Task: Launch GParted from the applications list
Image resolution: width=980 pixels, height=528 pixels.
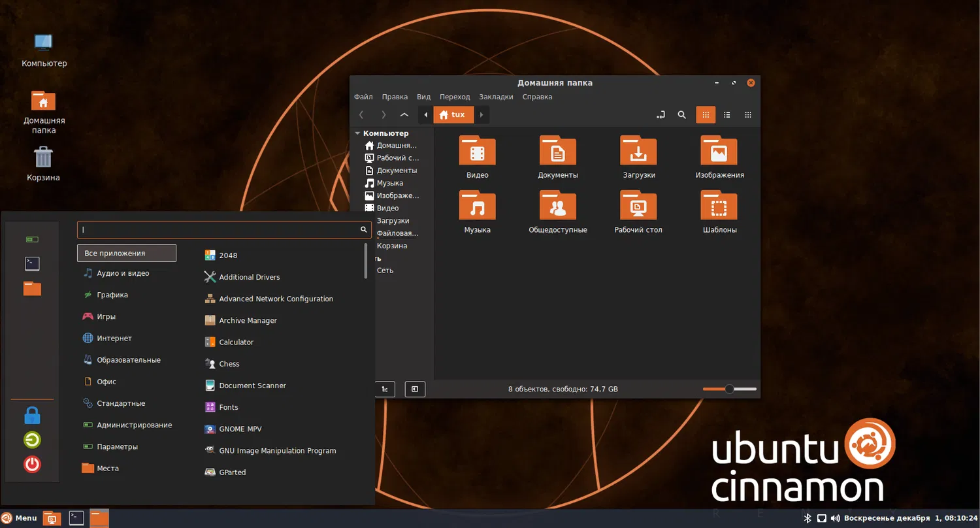Action: (x=232, y=472)
